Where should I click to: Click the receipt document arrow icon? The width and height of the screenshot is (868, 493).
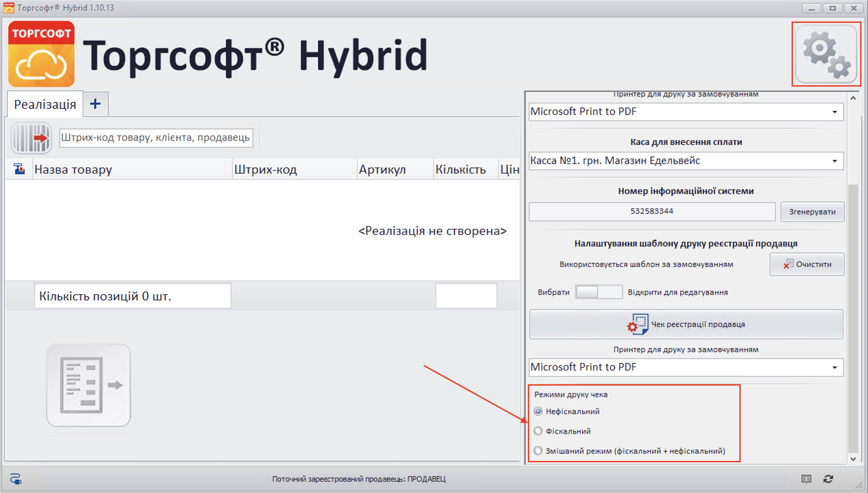point(89,385)
